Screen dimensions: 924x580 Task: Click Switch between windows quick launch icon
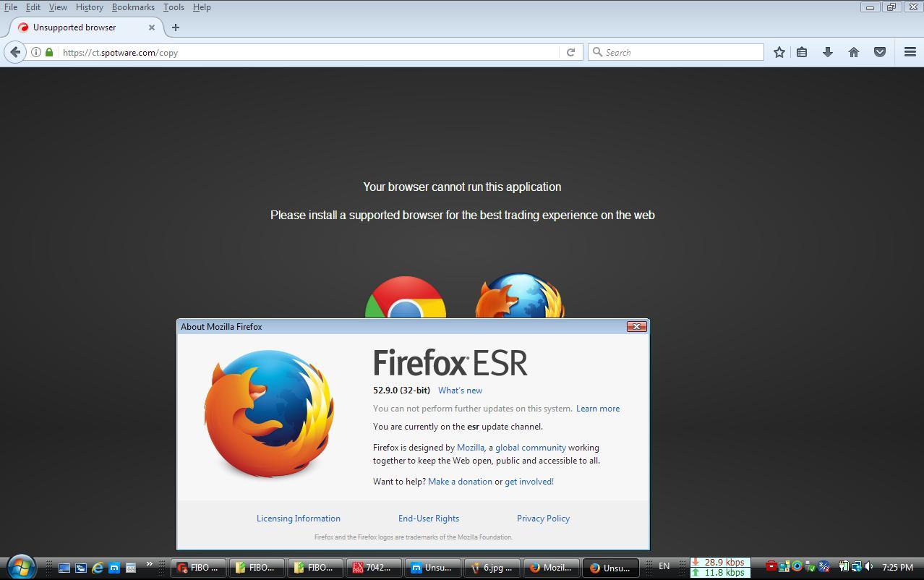pyautogui.click(x=81, y=568)
